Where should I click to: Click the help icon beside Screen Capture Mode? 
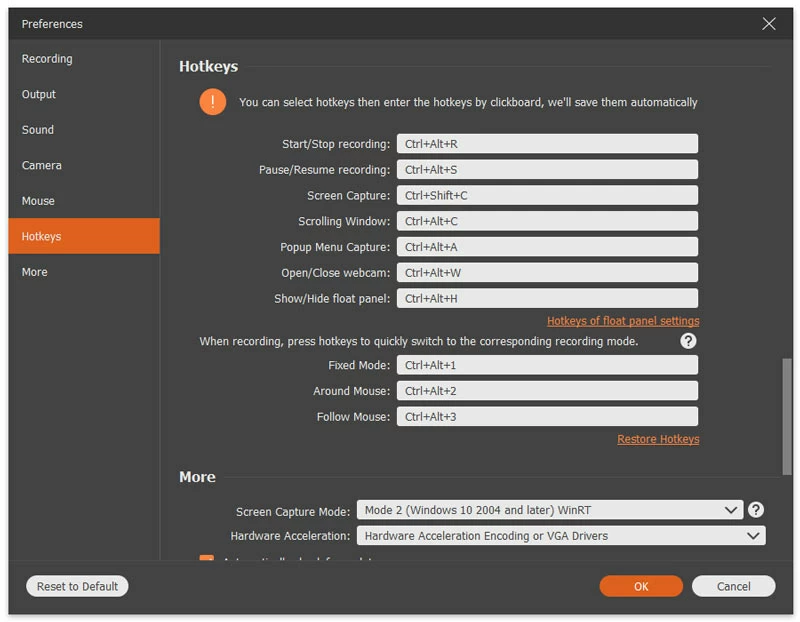pyautogui.click(x=757, y=509)
